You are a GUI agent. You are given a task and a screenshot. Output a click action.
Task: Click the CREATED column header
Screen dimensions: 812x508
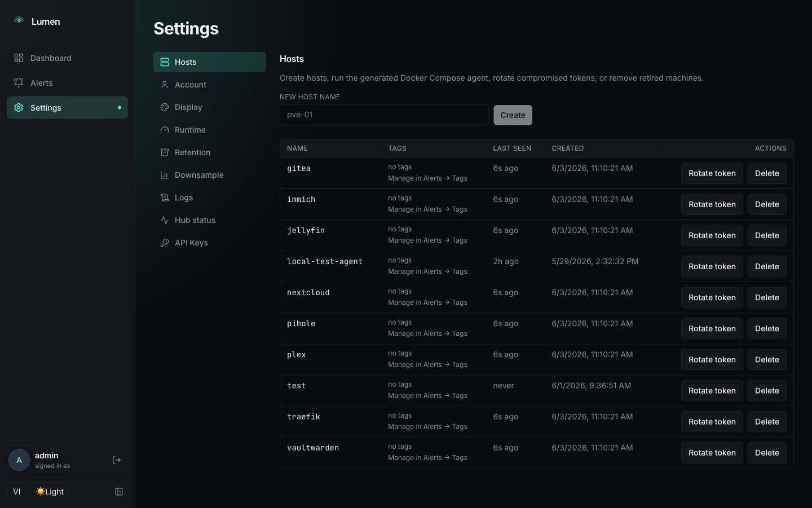(x=568, y=148)
